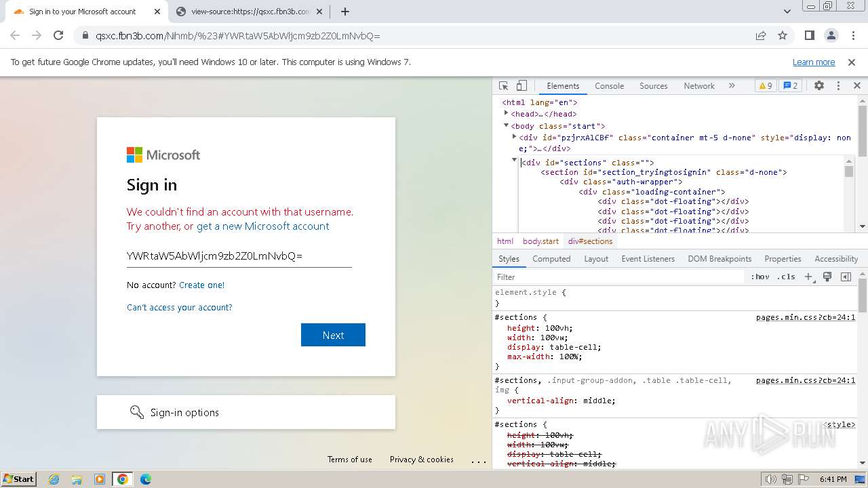Toggle the computed styles sidebar icon
Viewport: 868px width, 488px height.
tap(846, 277)
